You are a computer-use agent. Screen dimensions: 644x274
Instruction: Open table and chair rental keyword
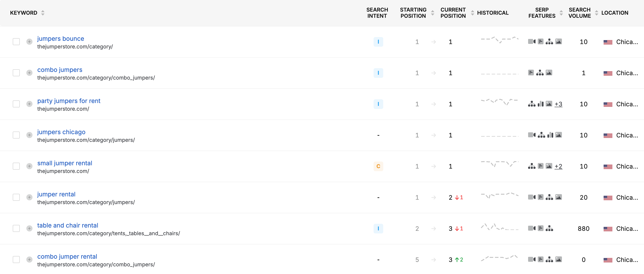click(x=68, y=225)
